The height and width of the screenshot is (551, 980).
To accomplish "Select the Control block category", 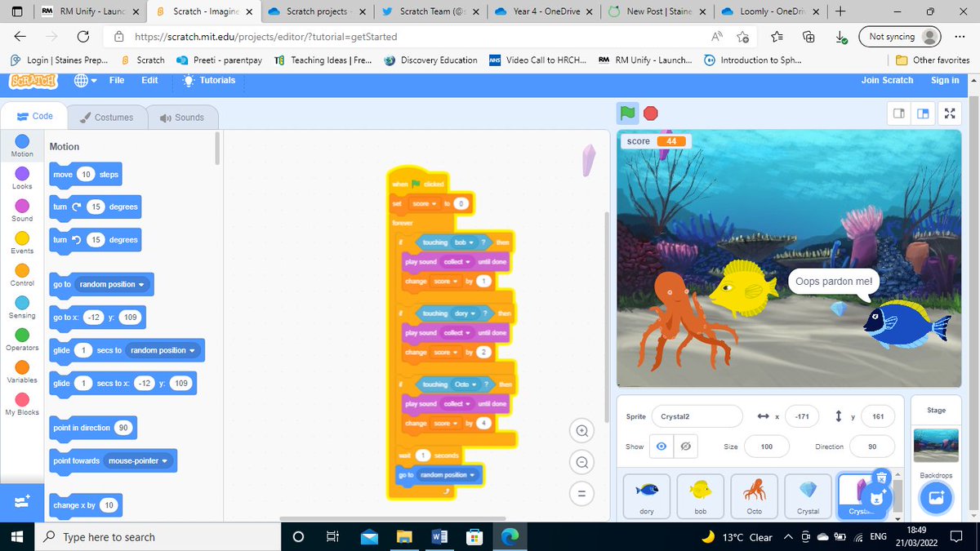I will pos(22,276).
